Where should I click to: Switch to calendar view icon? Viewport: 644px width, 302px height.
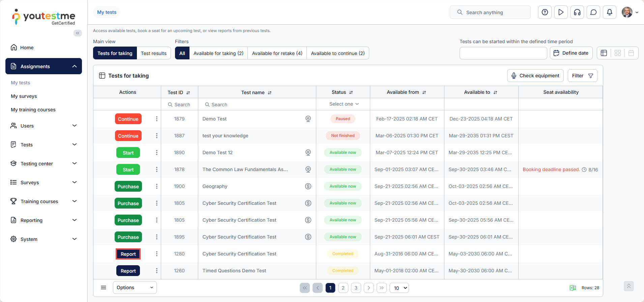(x=631, y=53)
